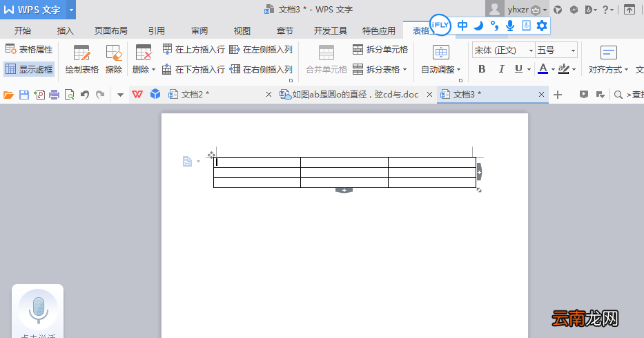644x338 pixels.
Task: Expand quick access toolbar customize arrow
Action: pyautogui.click(x=120, y=95)
